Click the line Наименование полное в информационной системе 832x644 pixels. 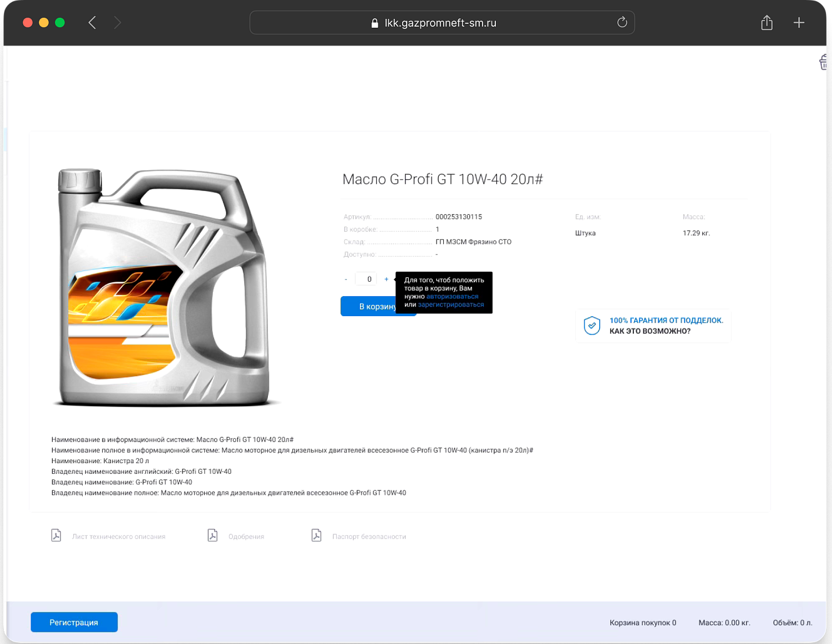pyautogui.click(x=292, y=450)
